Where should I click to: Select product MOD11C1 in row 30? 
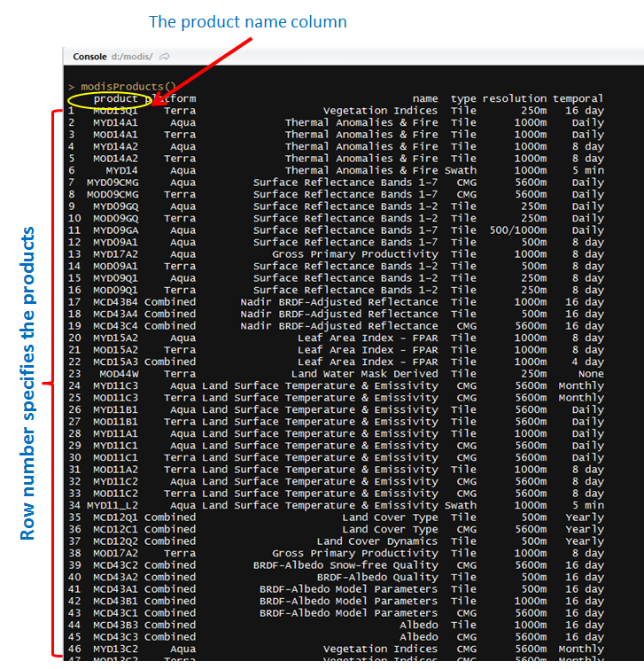[115, 457]
